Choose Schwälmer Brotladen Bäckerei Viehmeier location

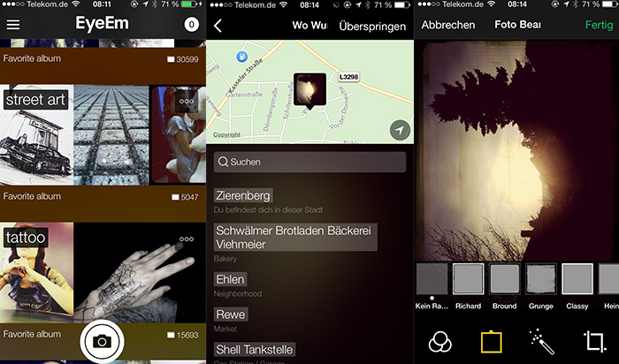click(x=295, y=238)
